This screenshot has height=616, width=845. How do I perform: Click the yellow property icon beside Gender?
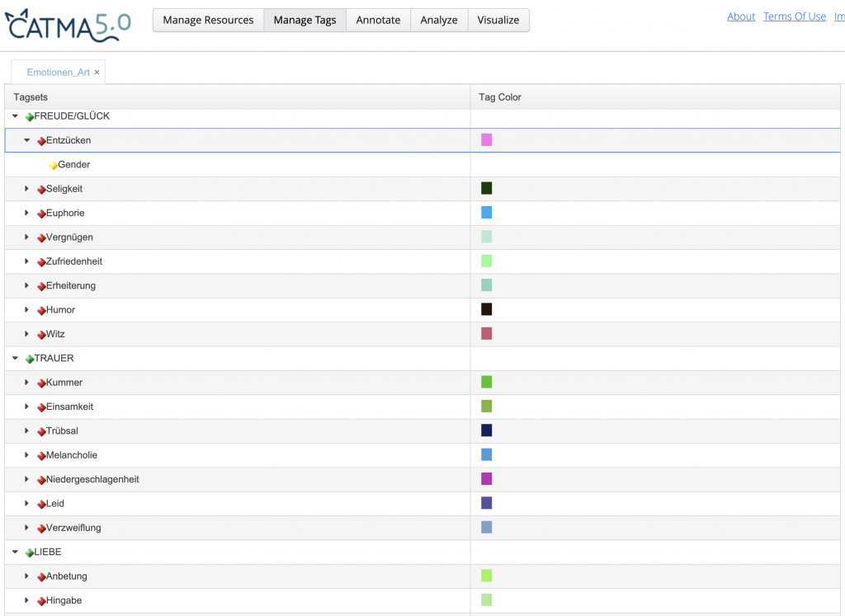54,165
